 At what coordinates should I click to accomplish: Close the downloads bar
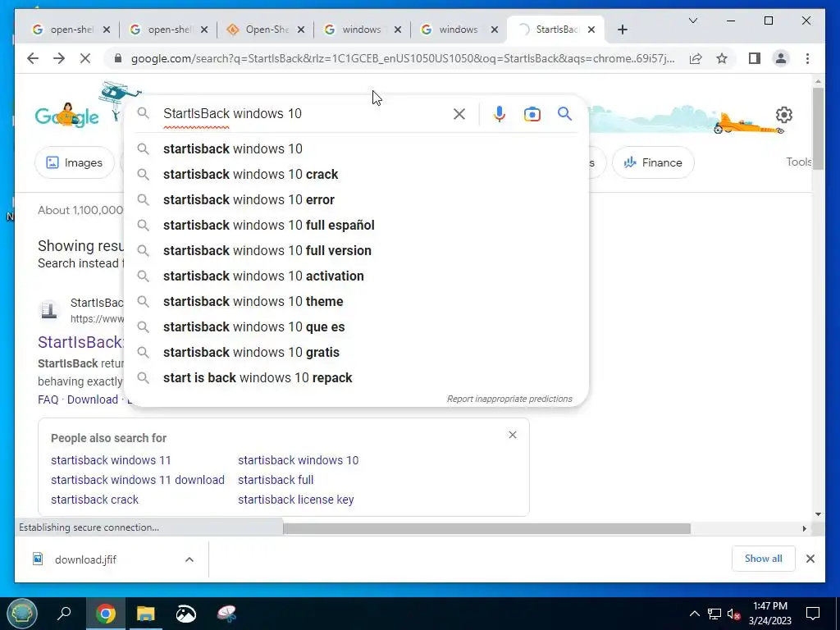[x=810, y=559]
